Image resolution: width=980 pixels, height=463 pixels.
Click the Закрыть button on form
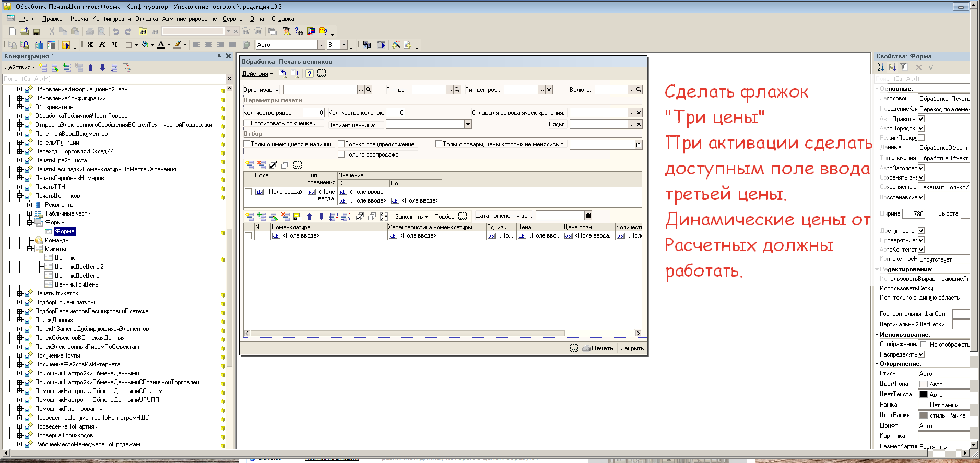pos(632,348)
